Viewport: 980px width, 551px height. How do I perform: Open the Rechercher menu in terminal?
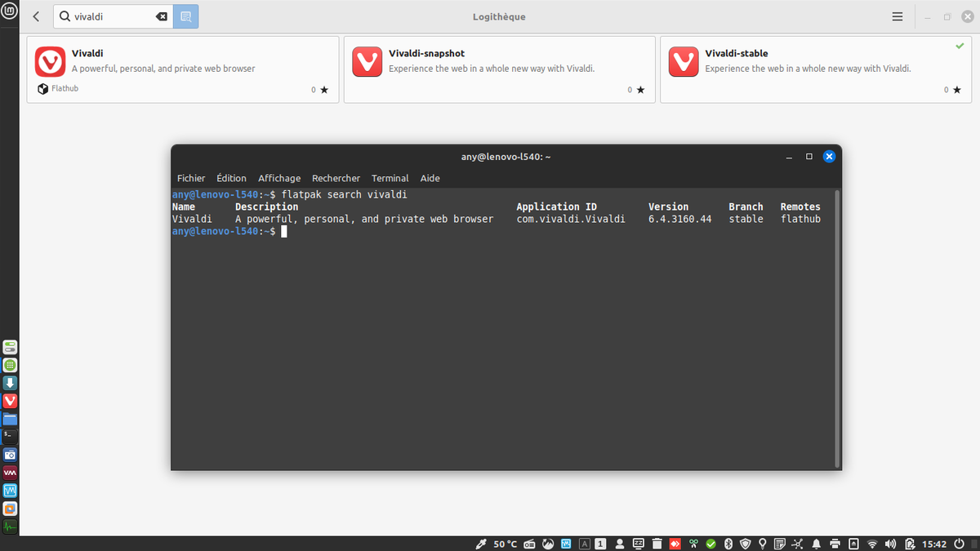tap(336, 178)
